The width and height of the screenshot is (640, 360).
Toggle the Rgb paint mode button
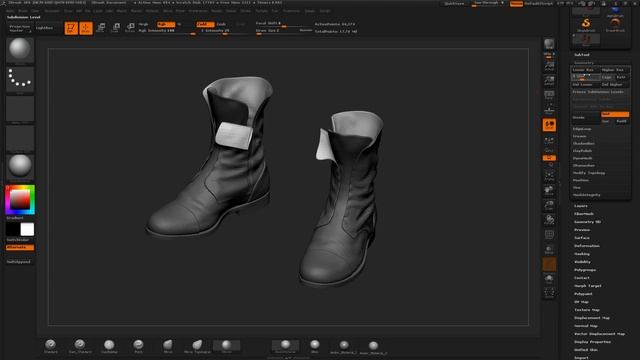166,24
